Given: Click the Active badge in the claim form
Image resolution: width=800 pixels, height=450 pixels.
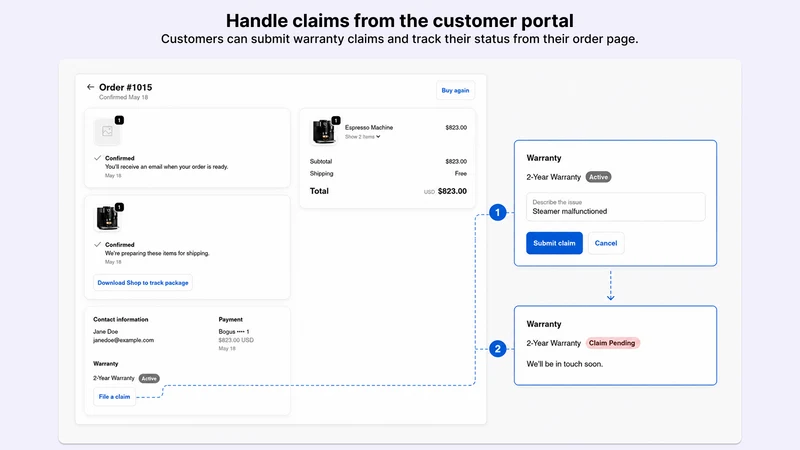Looking at the screenshot, I should [598, 177].
